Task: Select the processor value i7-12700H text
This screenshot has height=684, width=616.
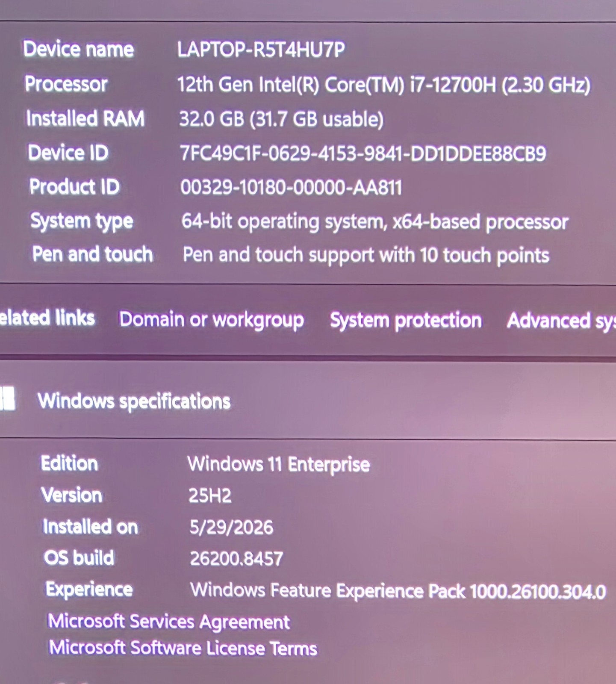Action: 452,85
